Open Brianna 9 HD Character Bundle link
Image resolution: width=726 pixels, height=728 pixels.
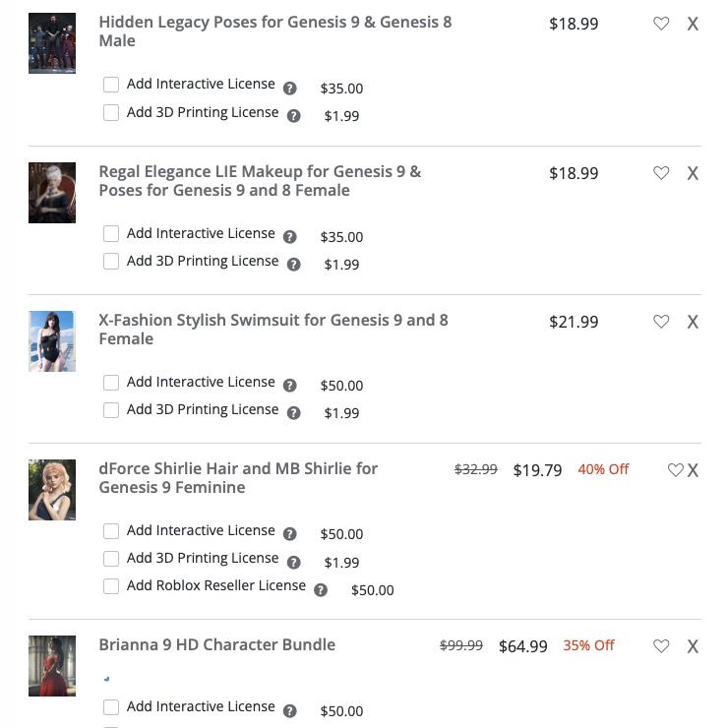[216, 644]
